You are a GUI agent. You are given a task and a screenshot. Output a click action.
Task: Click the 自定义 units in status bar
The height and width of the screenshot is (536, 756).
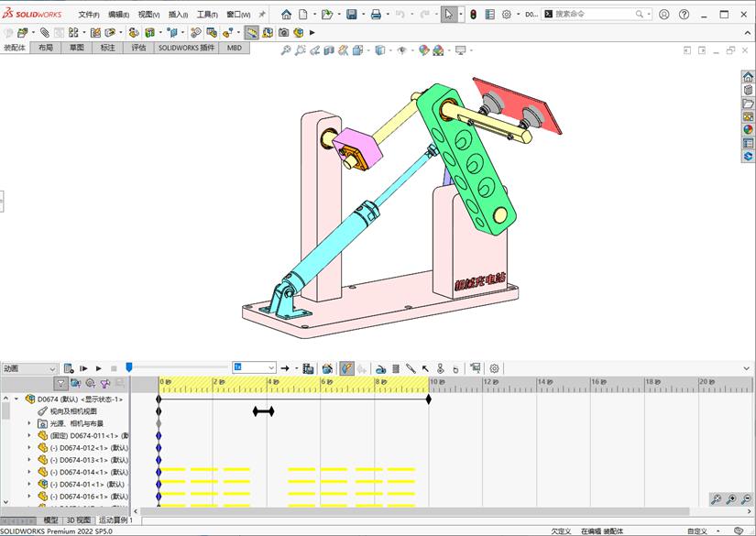coord(697,531)
